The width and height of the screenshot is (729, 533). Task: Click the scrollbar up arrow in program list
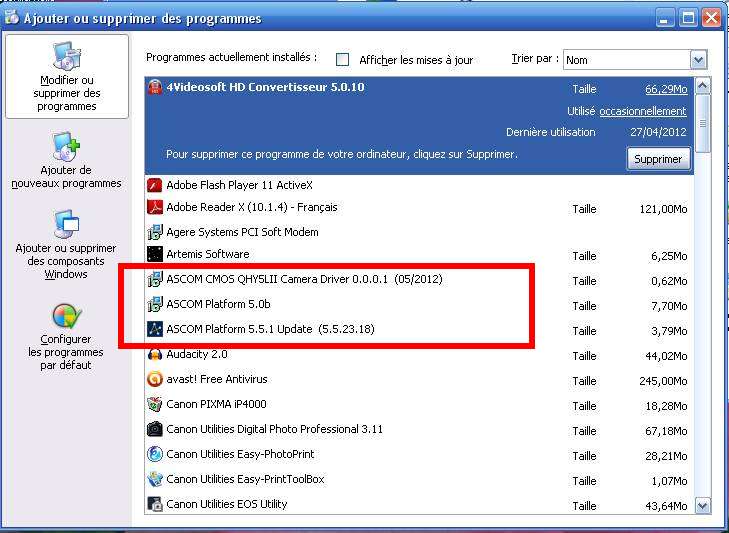pos(702,86)
